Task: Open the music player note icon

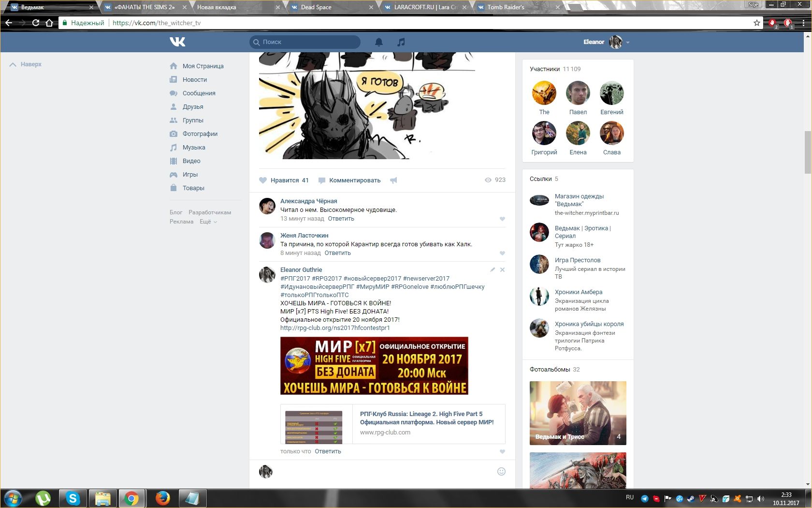Action: (x=401, y=42)
